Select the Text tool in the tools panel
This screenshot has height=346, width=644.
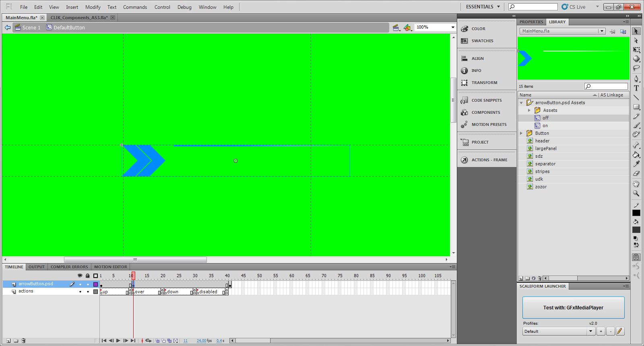point(636,88)
